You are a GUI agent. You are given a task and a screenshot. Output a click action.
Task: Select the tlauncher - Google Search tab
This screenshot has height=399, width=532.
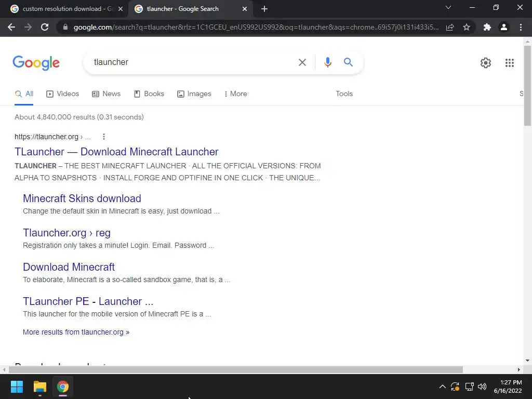click(x=191, y=9)
